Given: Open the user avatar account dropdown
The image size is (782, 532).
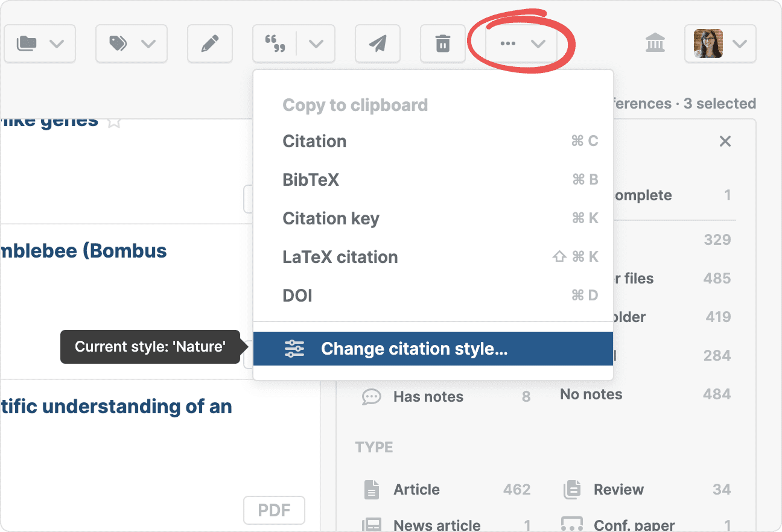Looking at the screenshot, I should point(720,44).
